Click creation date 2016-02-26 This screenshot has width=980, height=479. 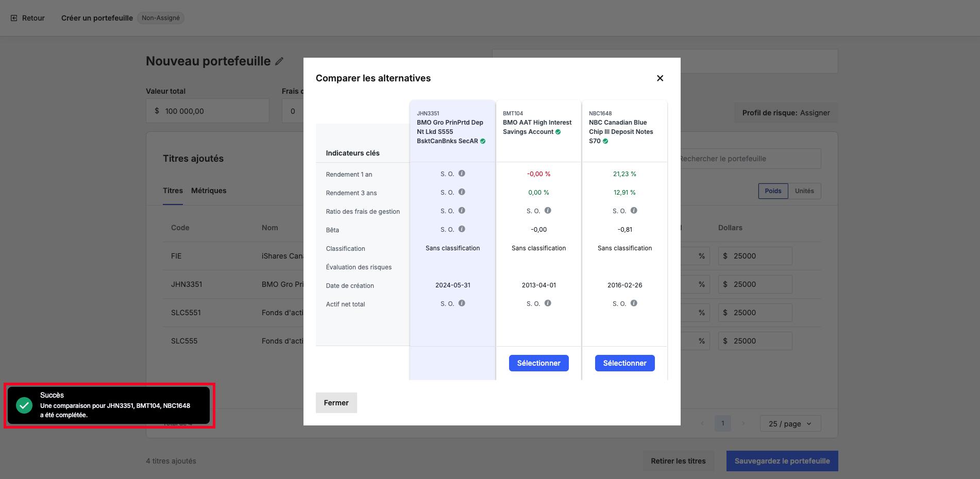pyautogui.click(x=624, y=285)
